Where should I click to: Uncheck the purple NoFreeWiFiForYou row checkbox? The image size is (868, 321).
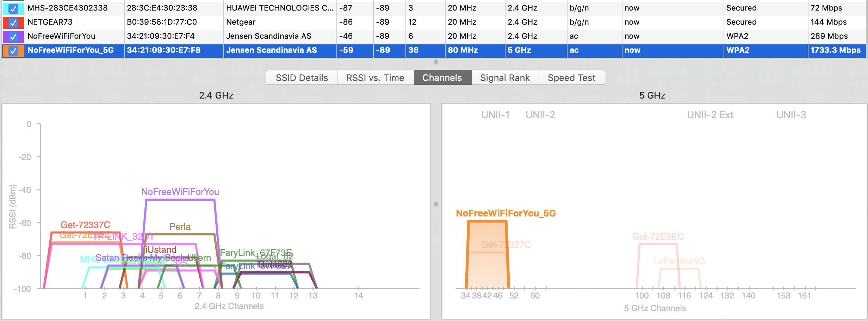(13, 36)
